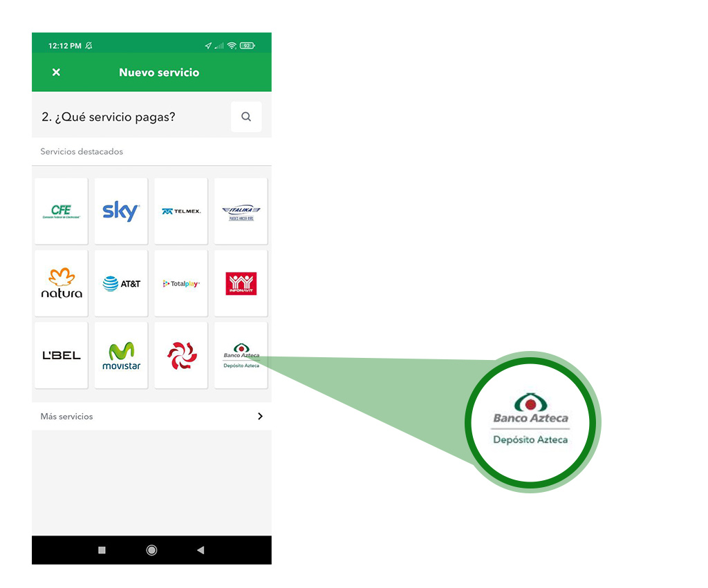The height and width of the screenshot is (588, 708).
Task: Tap the Wi-Fi status icon
Action: pyautogui.click(x=232, y=46)
